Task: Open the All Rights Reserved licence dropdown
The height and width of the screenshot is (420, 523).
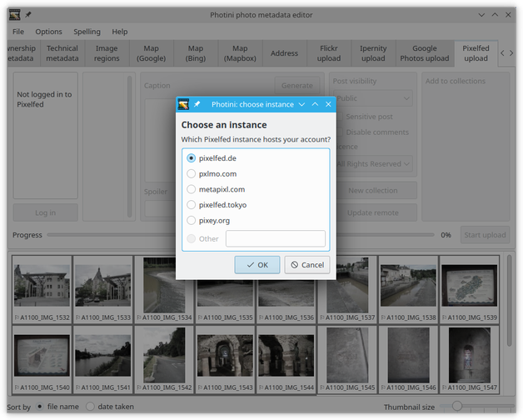Action: click(x=373, y=164)
